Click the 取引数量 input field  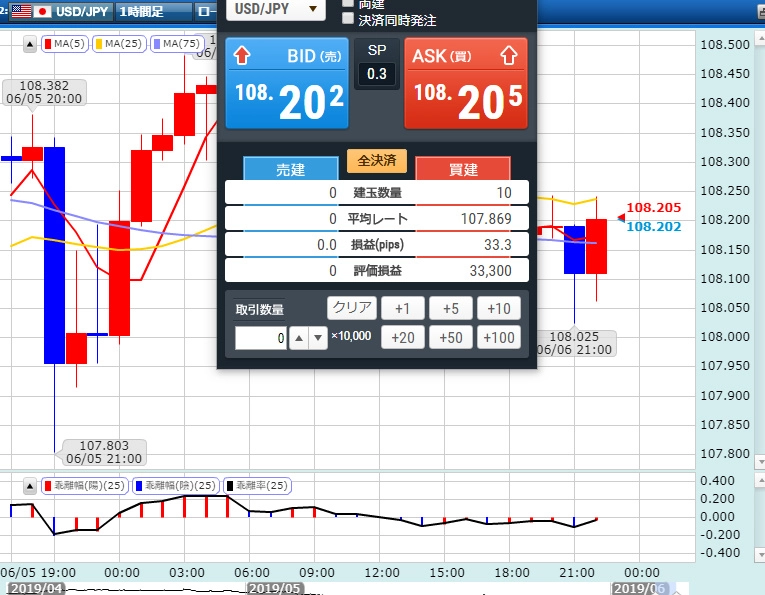pos(261,338)
